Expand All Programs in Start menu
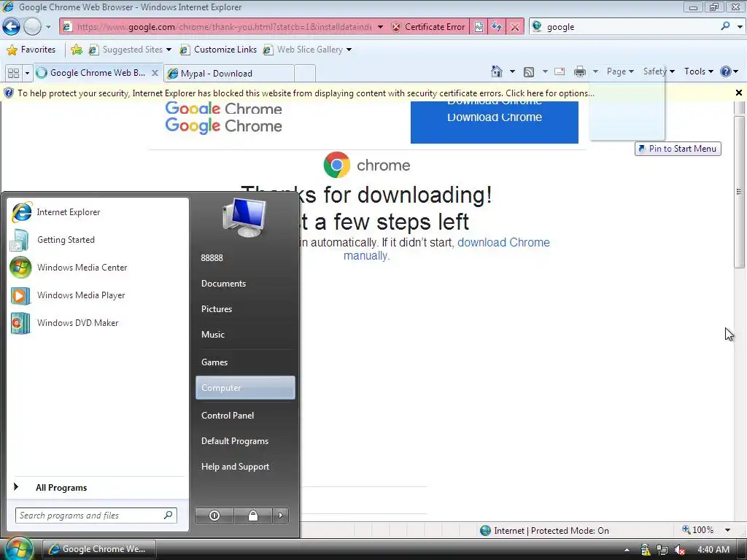The height and width of the screenshot is (560, 747). (98, 488)
